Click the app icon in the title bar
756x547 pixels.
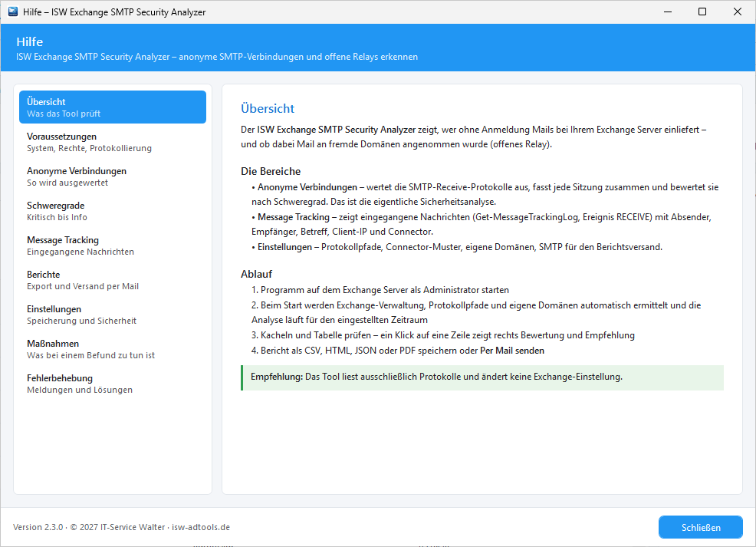pyautogui.click(x=13, y=12)
